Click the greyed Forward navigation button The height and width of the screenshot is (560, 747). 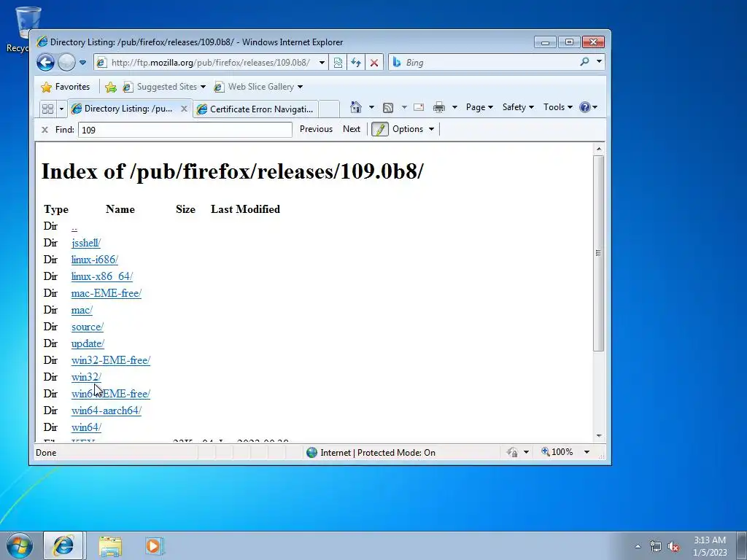point(66,63)
